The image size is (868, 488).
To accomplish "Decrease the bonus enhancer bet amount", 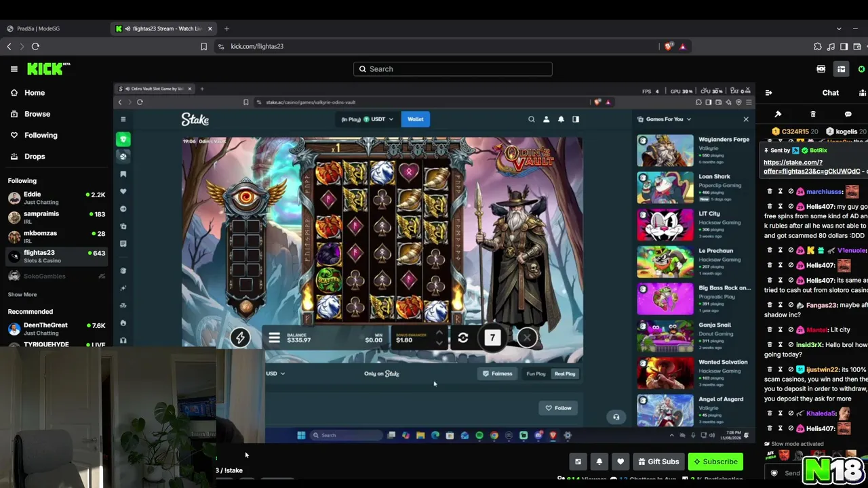I will click(x=439, y=342).
